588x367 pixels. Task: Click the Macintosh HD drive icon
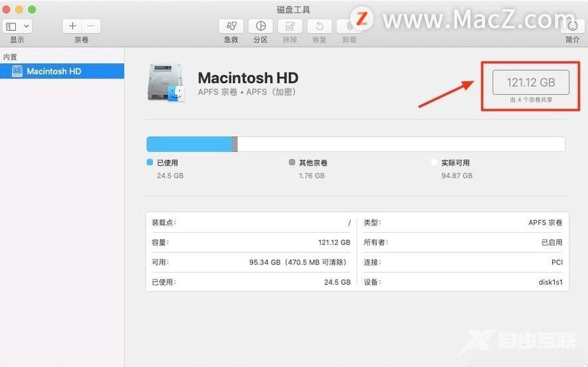click(165, 83)
